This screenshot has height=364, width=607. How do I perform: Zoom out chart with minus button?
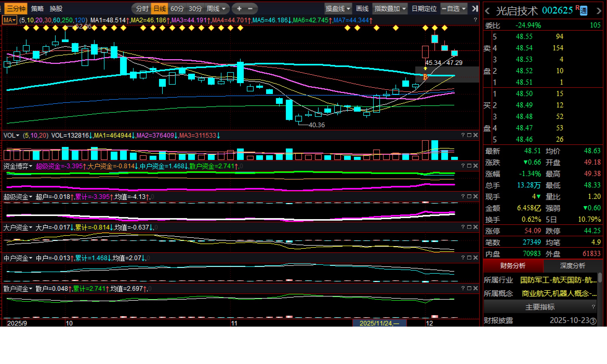pos(250,9)
